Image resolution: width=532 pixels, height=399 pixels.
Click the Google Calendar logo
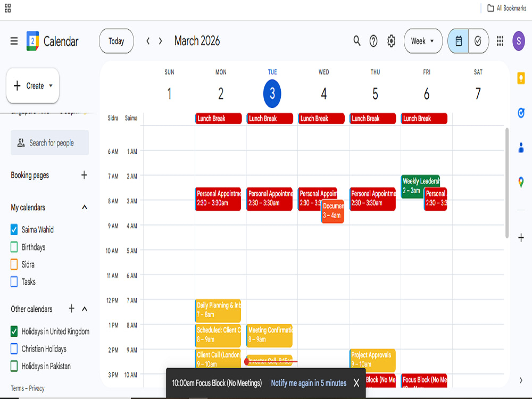pyautogui.click(x=32, y=41)
